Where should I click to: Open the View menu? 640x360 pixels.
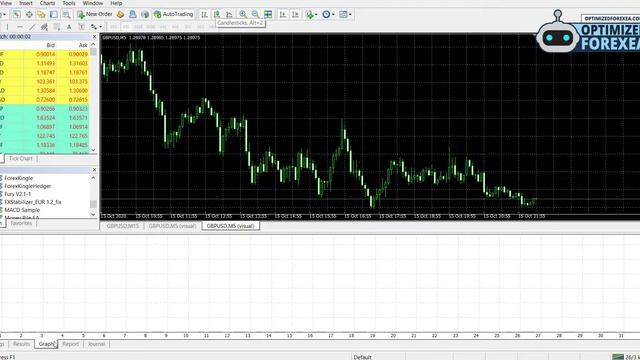6,3
